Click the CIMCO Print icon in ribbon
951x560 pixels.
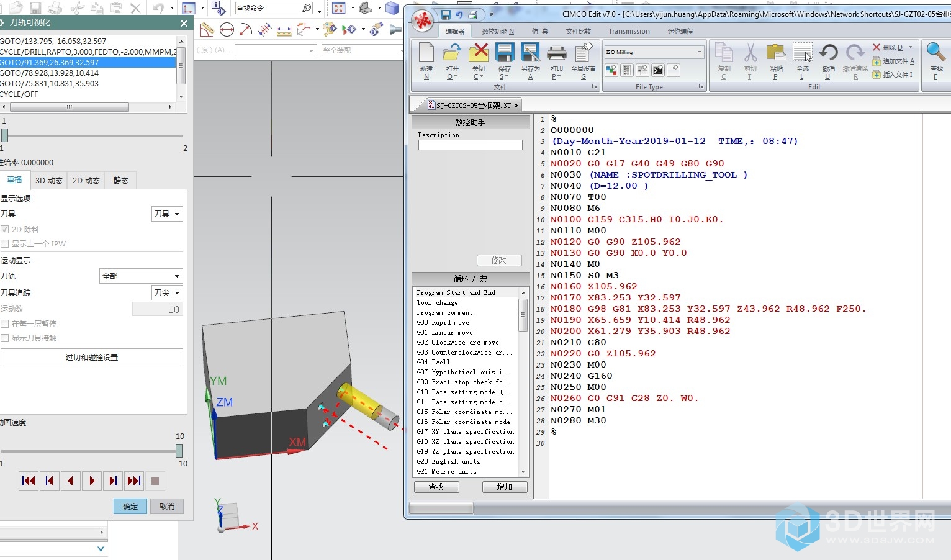point(556,53)
